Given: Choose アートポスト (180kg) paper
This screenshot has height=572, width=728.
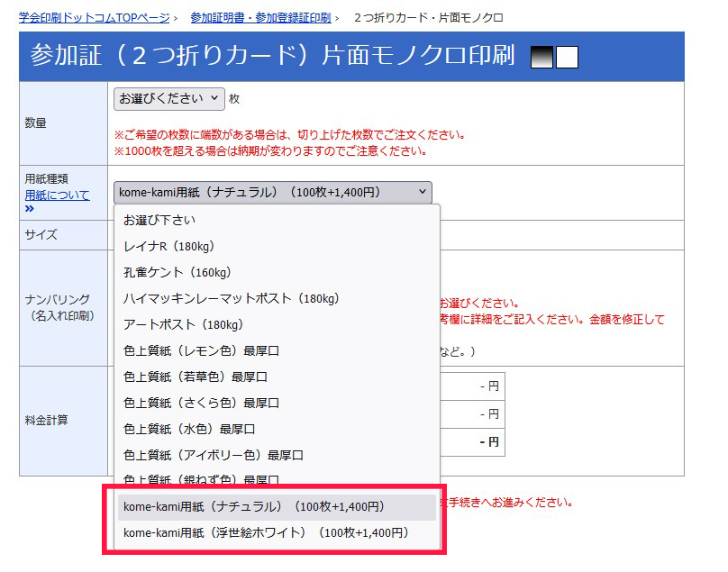Looking at the screenshot, I should 183,324.
